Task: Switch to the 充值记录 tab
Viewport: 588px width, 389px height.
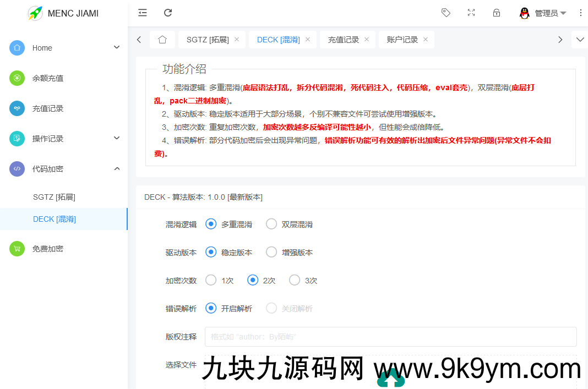Action: coord(344,40)
